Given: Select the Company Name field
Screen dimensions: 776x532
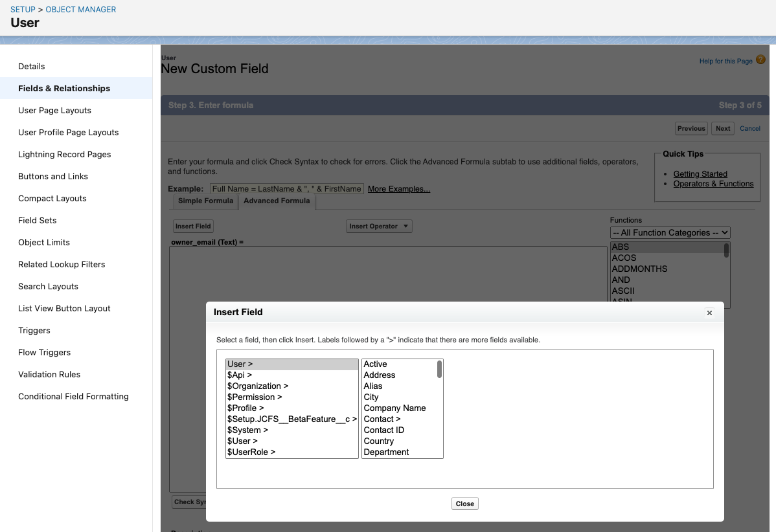Looking at the screenshot, I should pos(394,408).
